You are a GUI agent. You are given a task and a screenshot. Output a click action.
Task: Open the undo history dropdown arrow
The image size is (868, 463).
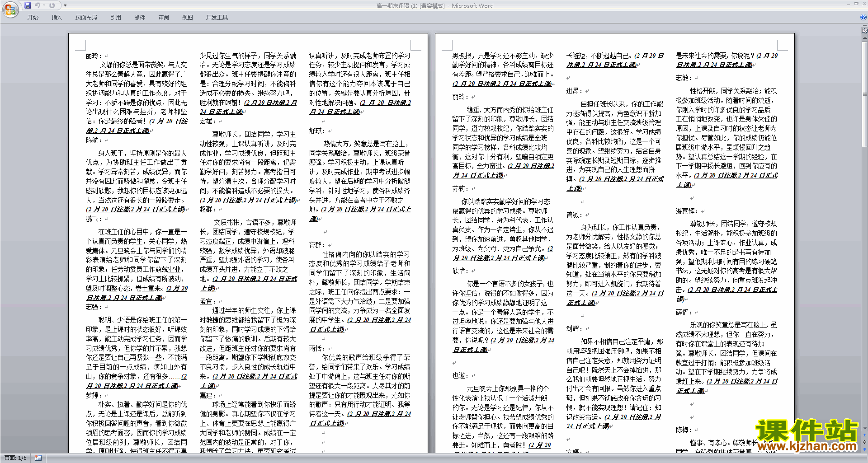pyautogui.click(x=44, y=5)
